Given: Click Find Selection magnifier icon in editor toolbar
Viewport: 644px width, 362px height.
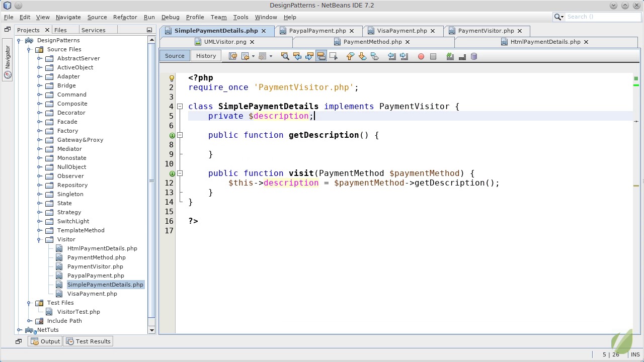Looking at the screenshot, I should [285, 56].
